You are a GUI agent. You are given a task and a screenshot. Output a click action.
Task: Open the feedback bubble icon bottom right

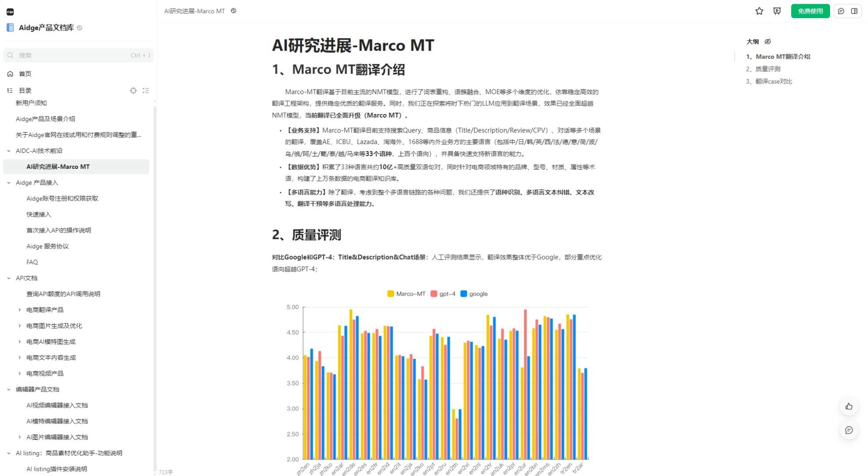click(849, 430)
